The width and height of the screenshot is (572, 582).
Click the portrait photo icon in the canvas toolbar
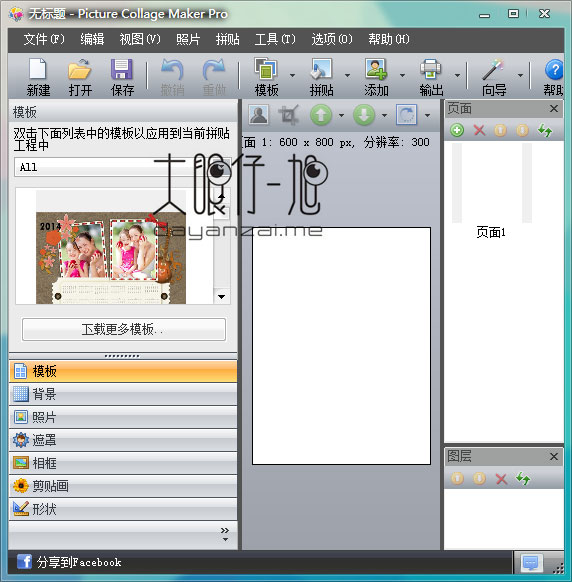coord(259,115)
